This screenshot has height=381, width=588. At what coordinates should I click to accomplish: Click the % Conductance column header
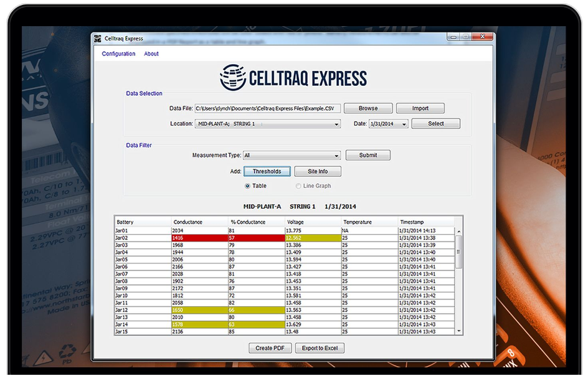tap(257, 222)
